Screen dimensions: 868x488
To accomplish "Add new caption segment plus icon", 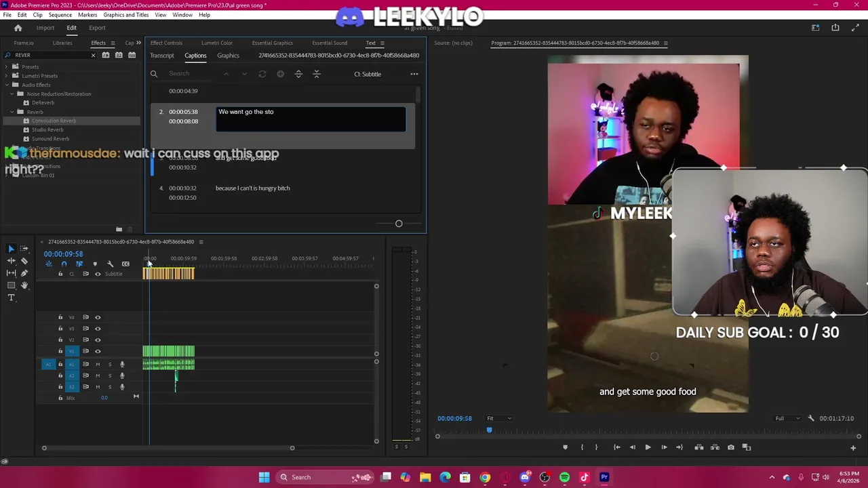I will pos(280,74).
